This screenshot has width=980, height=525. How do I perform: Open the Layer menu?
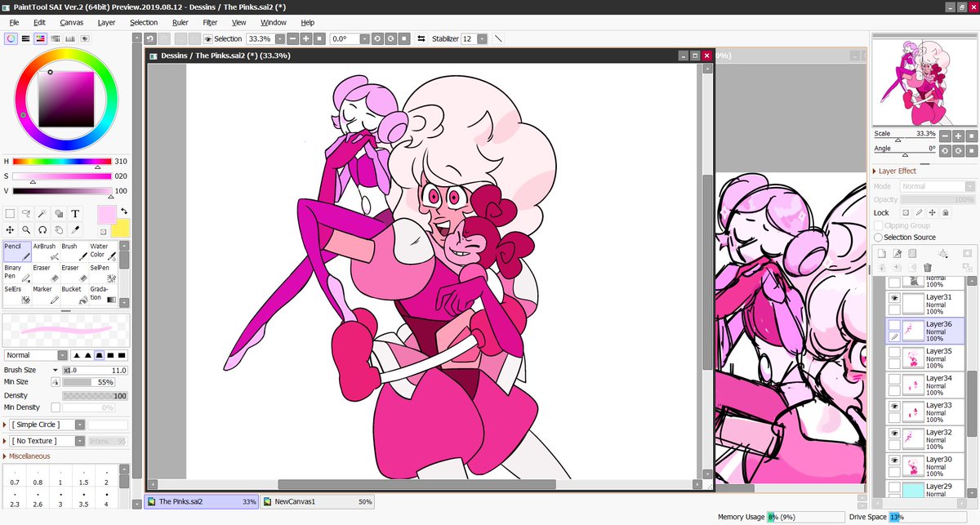[106, 23]
